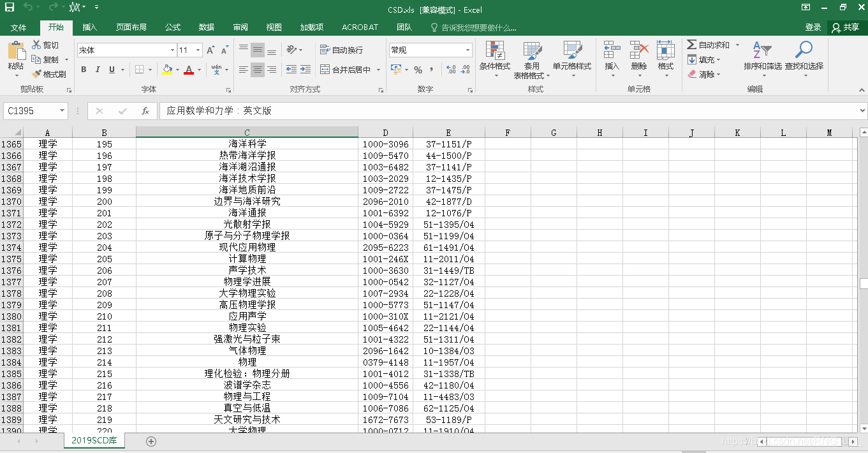Expand the AutoSum (自动求和) dropdown arrow

737,45
